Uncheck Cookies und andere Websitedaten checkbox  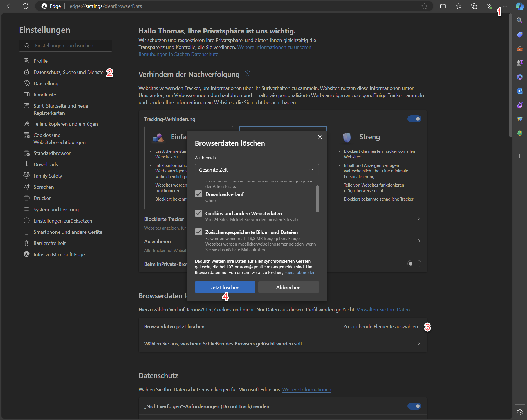199,213
